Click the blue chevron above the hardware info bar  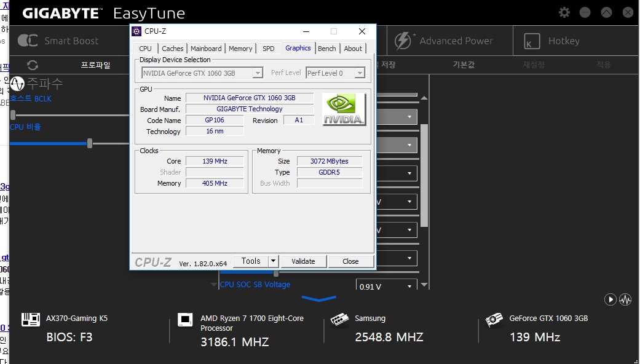tap(319, 299)
